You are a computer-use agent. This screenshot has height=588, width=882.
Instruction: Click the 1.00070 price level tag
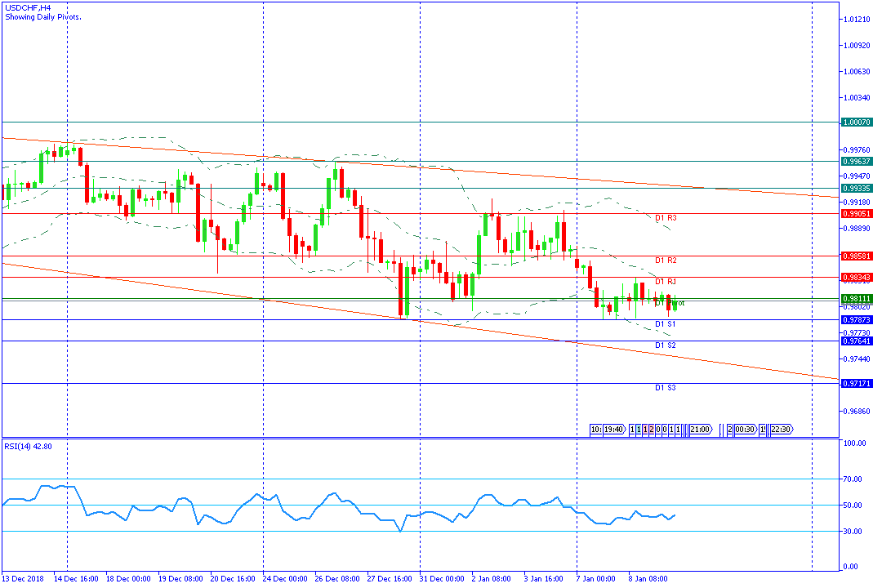tap(857, 122)
